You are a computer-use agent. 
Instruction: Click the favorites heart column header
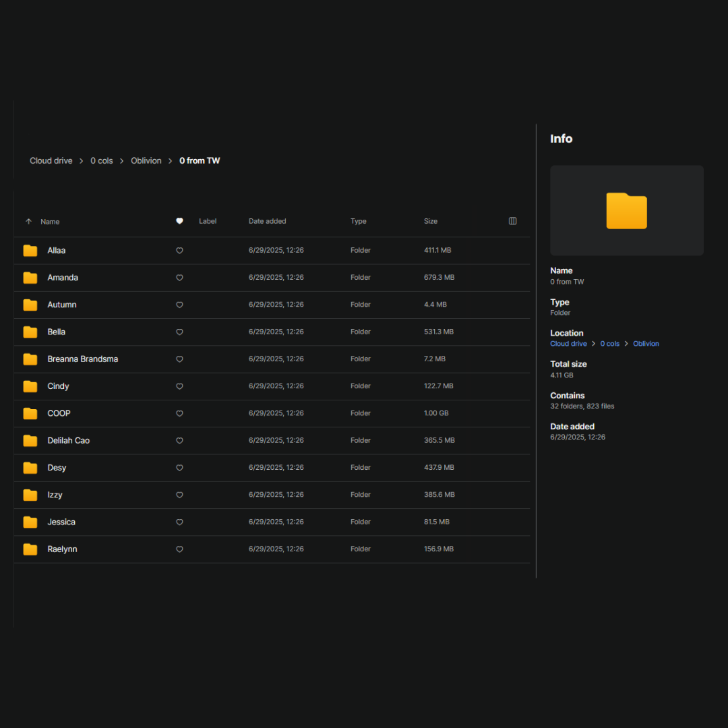179,221
